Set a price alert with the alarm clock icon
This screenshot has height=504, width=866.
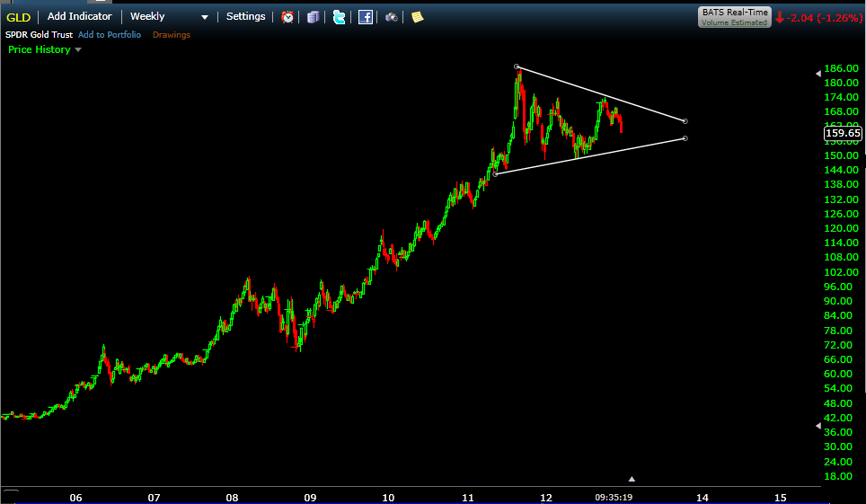[x=287, y=17]
